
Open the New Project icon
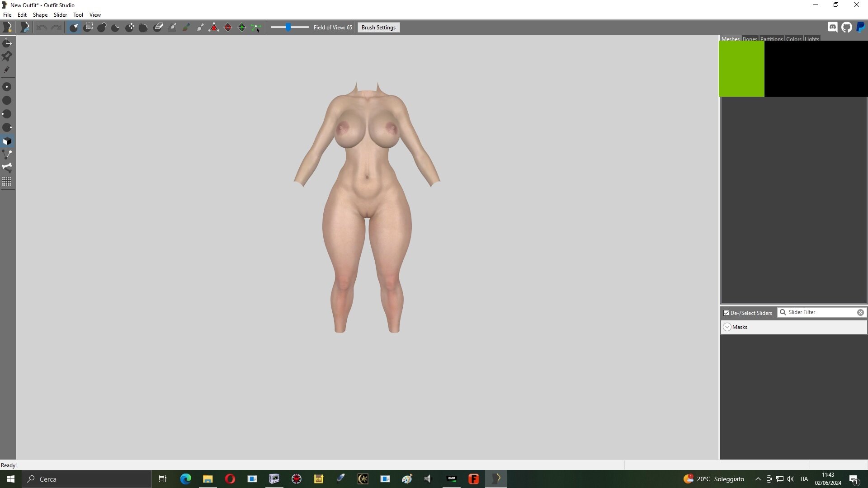8,27
